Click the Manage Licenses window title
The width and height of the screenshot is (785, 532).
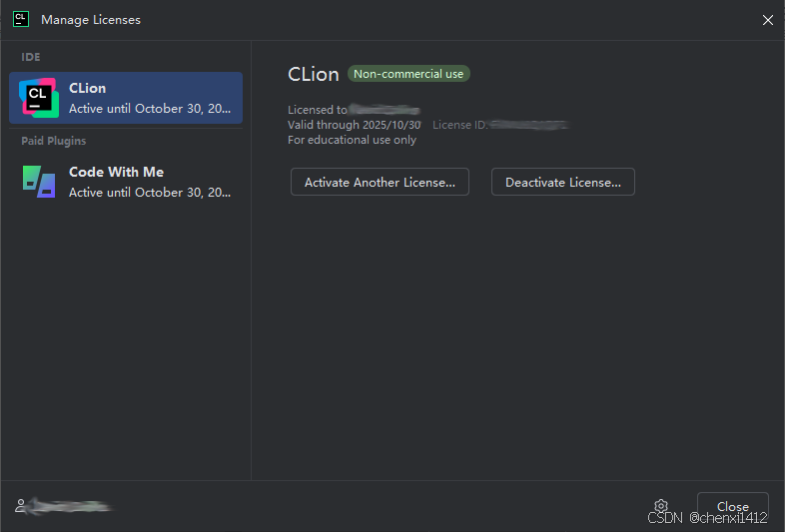(91, 20)
